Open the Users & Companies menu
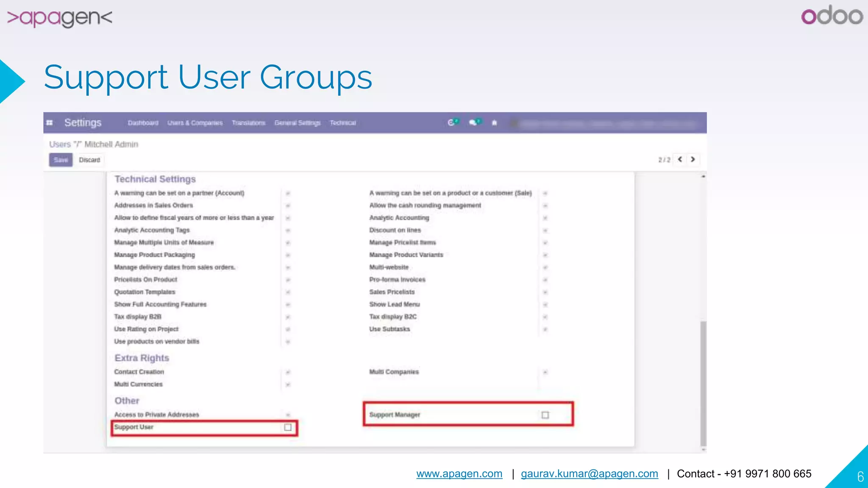Screen dimensions: 868x488 click(x=195, y=123)
